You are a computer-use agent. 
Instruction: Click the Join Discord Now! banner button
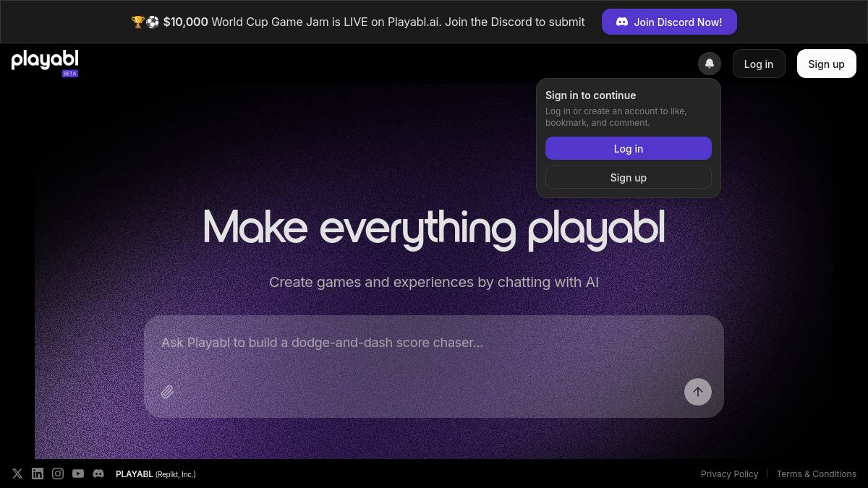(669, 22)
